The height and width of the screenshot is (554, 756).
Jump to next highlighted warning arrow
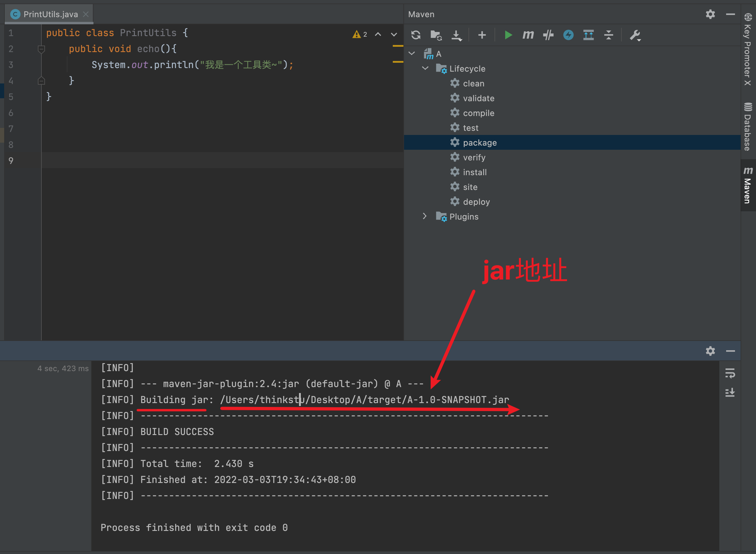pyautogui.click(x=394, y=34)
